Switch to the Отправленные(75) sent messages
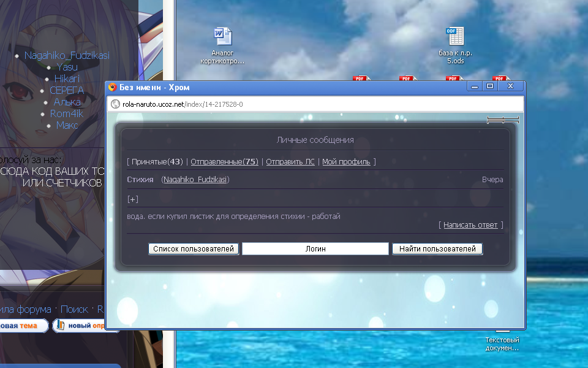The image size is (588, 368). pos(224,161)
